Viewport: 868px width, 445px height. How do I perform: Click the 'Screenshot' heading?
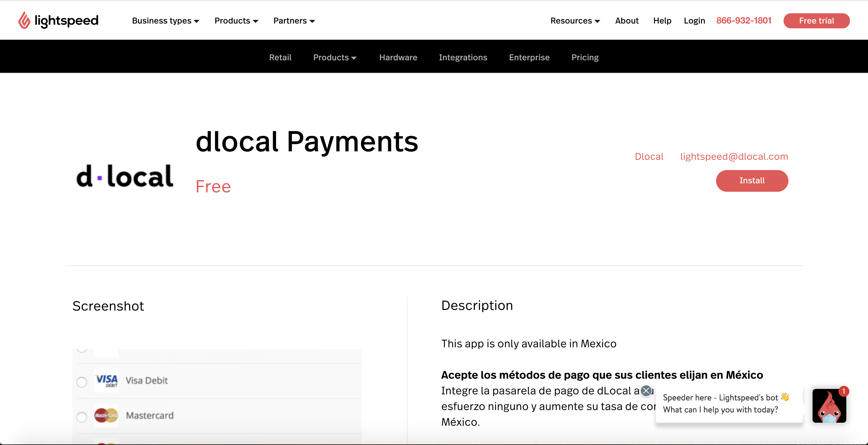coord(108,306)
